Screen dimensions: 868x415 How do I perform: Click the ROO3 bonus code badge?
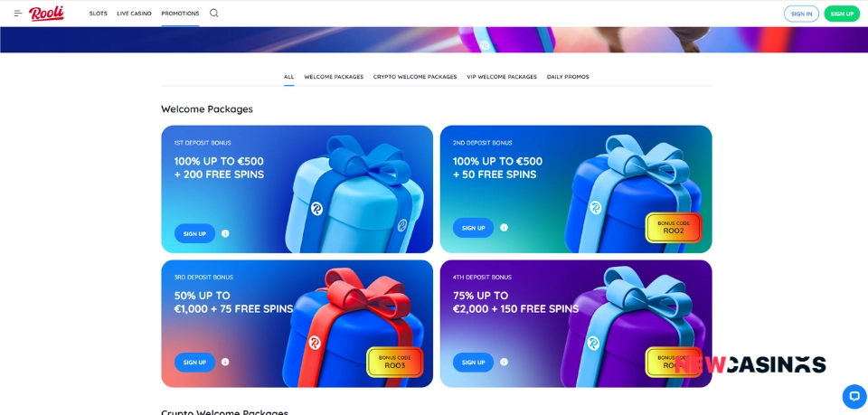tap(395, 362)
